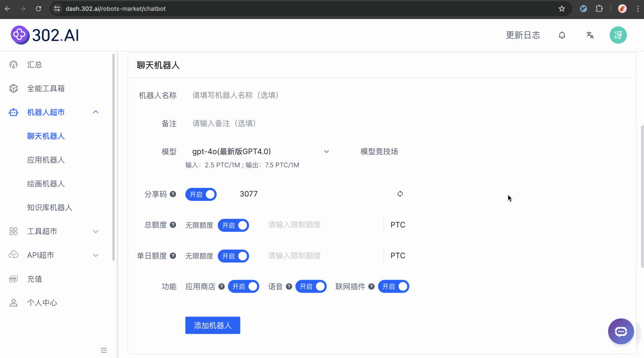Open the green user avatar menu

coord(618,35)
